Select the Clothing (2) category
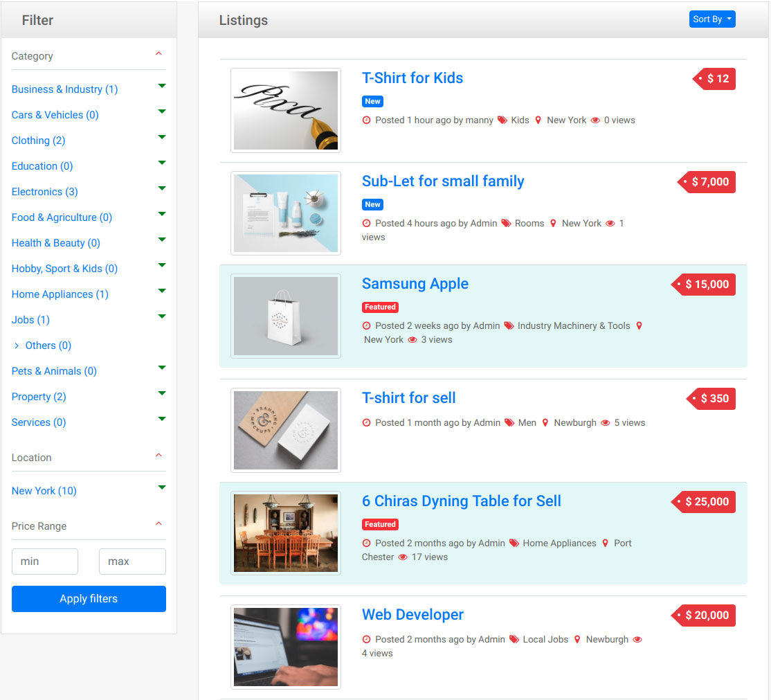 38,141
